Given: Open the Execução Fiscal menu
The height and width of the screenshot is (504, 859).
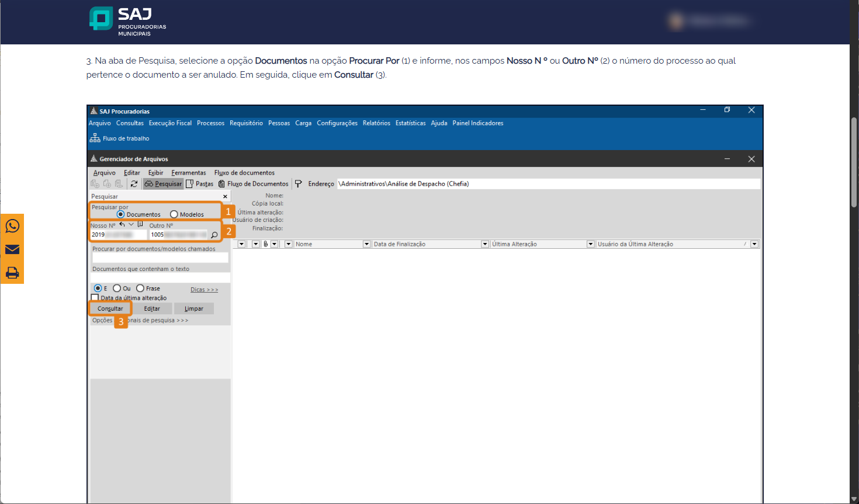Looking at the screenshot, I should tap(170, 123).
